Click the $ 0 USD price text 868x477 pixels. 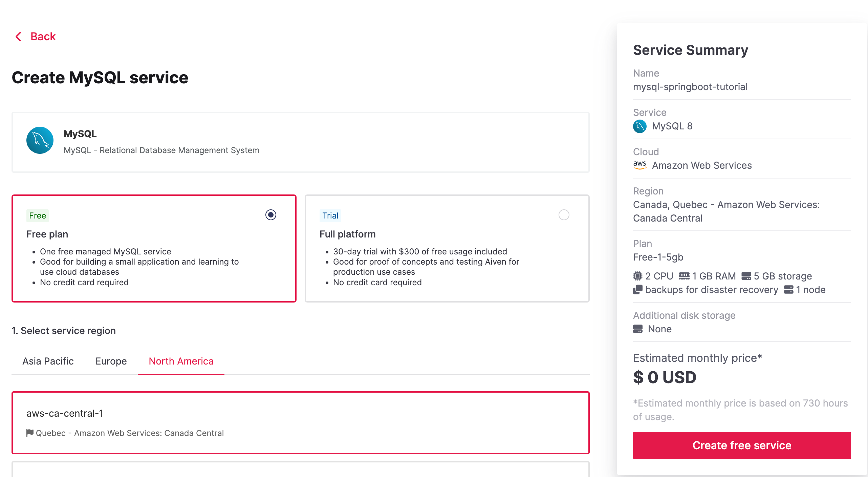[665, 377]
